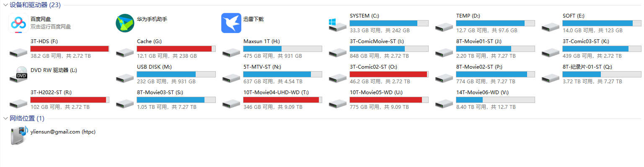Click the 14T-Movie06-WD (V:) drive icon
Screen dimensions: 644x167
pos(444,103)
